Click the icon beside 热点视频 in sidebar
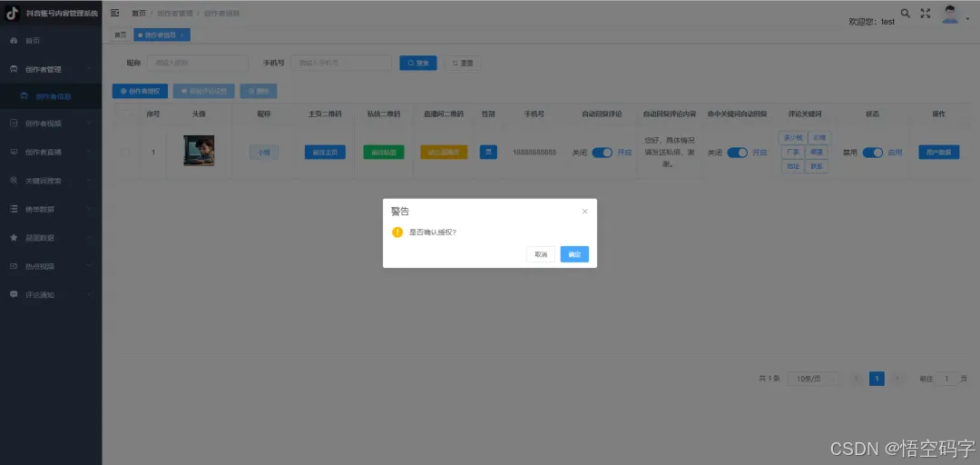This screenshot has height=465, width=980. coord(14,266)
